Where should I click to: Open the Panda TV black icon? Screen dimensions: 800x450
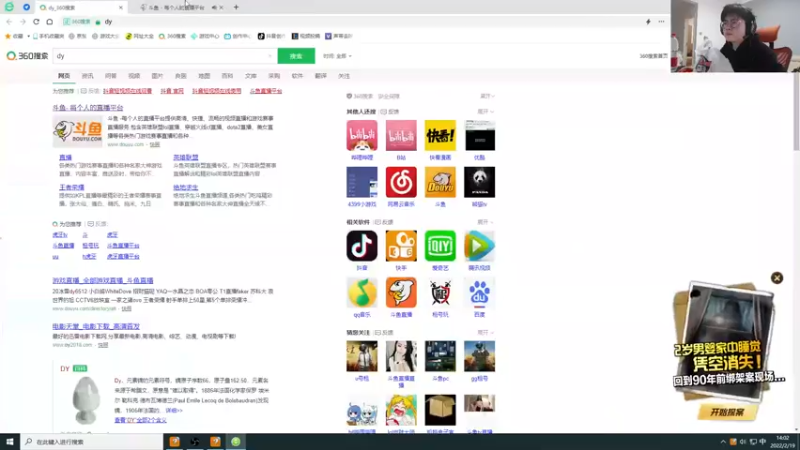480,182
